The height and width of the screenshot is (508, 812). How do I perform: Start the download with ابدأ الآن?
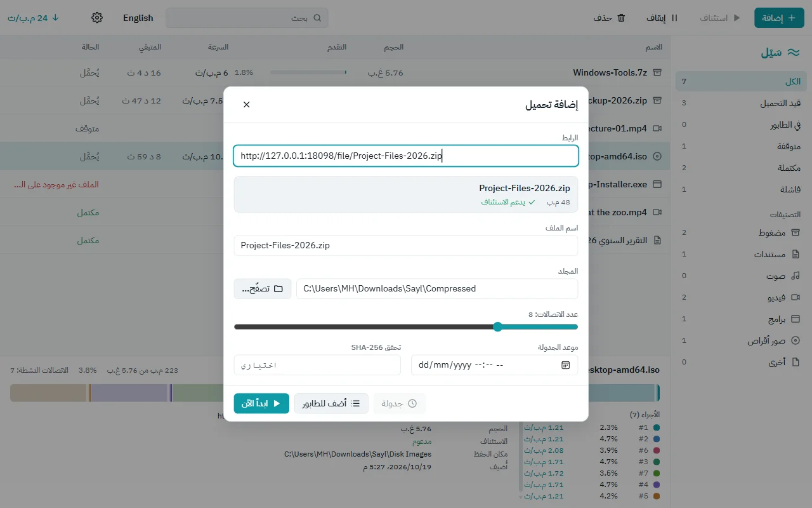(x=261, y=403)
